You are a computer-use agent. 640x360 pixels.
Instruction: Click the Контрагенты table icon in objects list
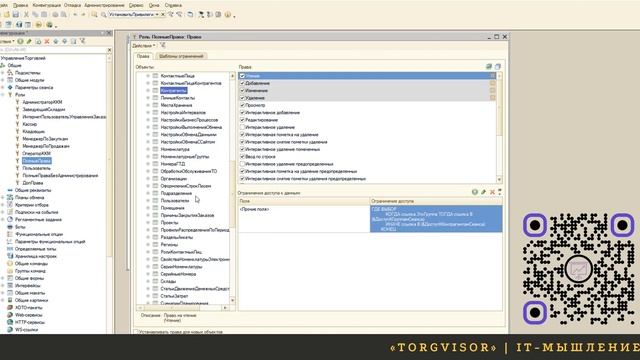tap(156, 90)
